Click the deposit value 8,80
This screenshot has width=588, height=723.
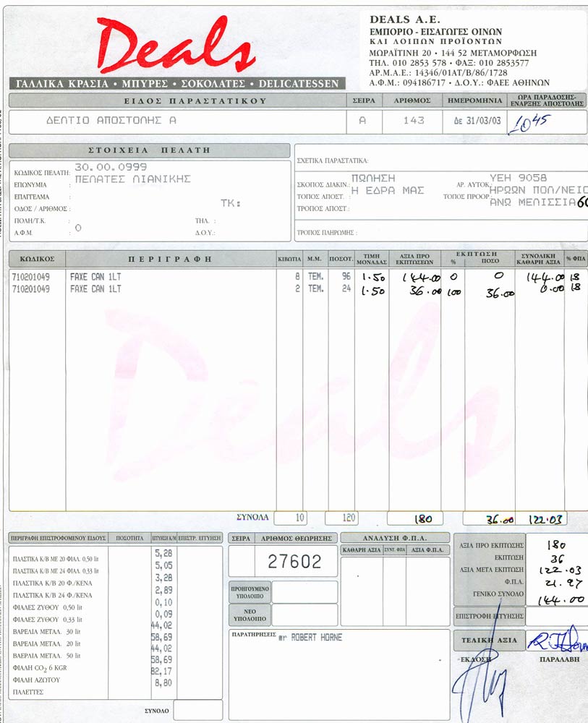[163, 683]
